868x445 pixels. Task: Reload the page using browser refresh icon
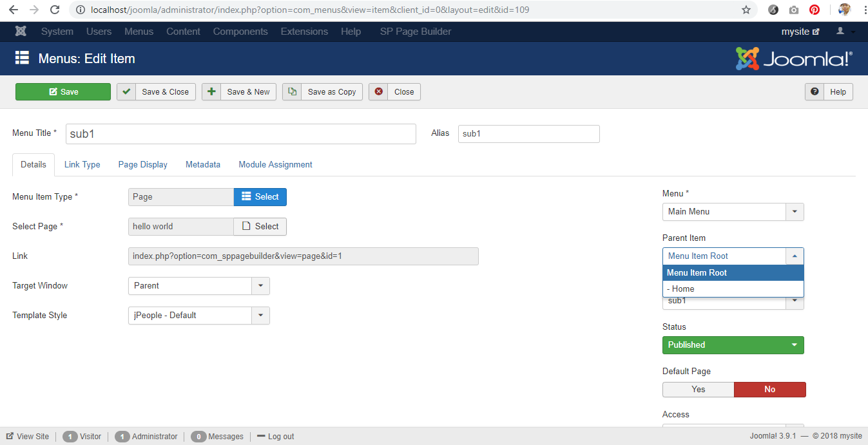(x=55, y=10)
